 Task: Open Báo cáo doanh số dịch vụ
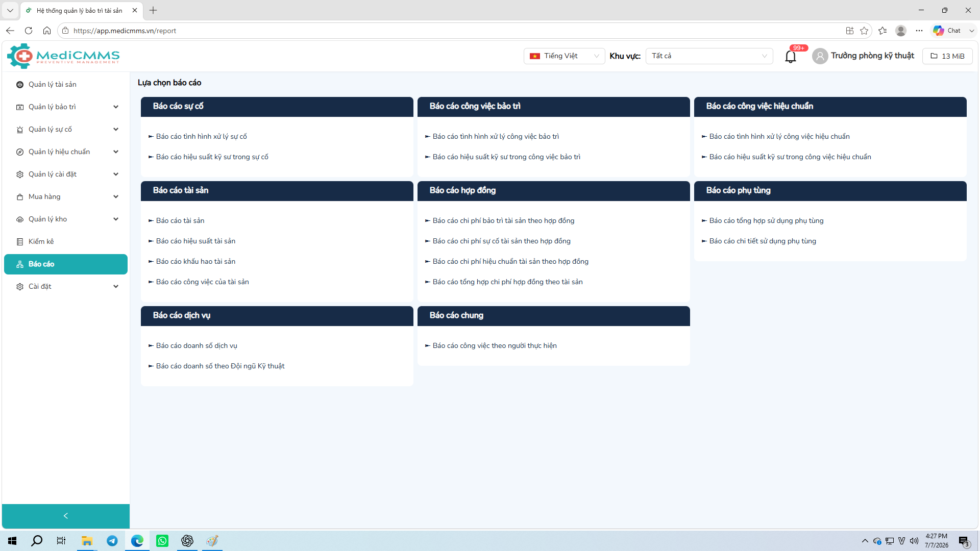(x=197, y=346)
